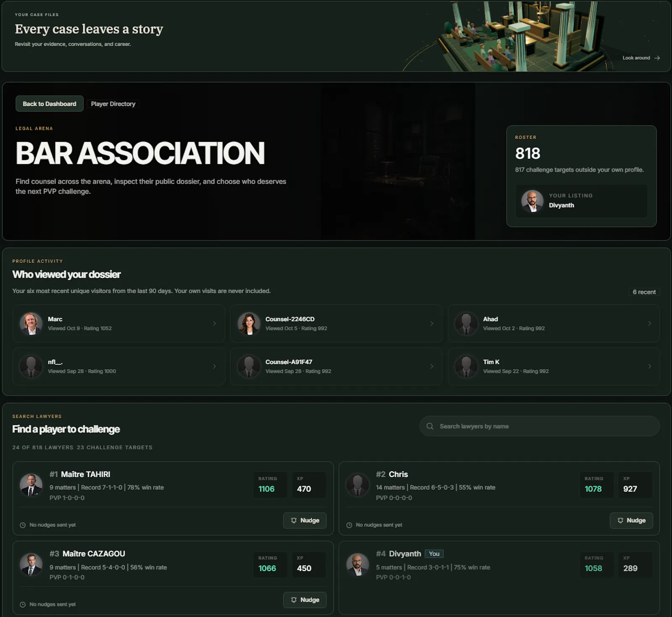This screenshot has height=617, width=672.
Task: Click the You badge beside Divyanth
Action: coord(434,554)
